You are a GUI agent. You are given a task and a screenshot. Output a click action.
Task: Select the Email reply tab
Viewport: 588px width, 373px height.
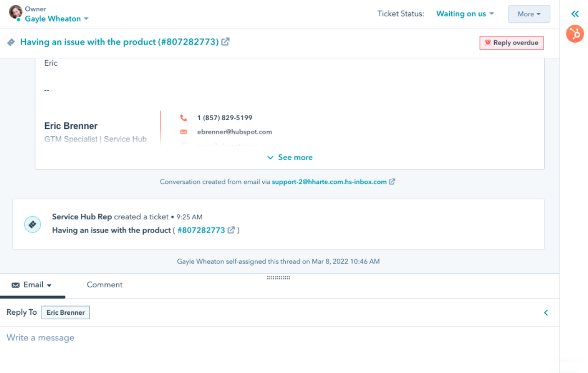coord(32,285)
